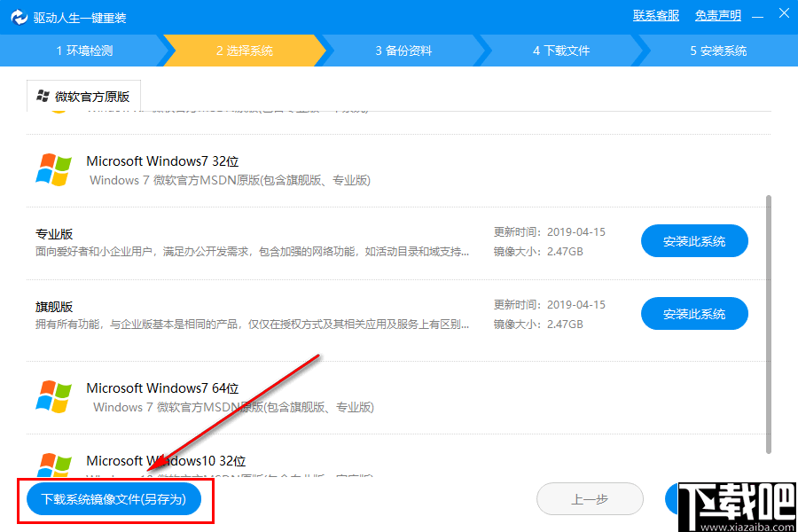Click the Windows logo beside Microsoft Windows7 64位
Image resolution: width=798 pixels, height=532 pixels.
point(53,397)
